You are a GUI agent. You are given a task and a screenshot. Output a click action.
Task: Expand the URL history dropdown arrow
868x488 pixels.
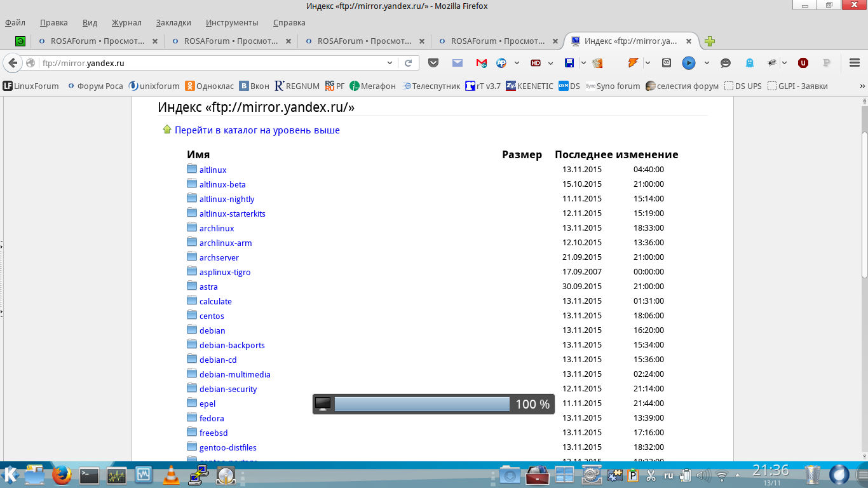coord(390,63)
